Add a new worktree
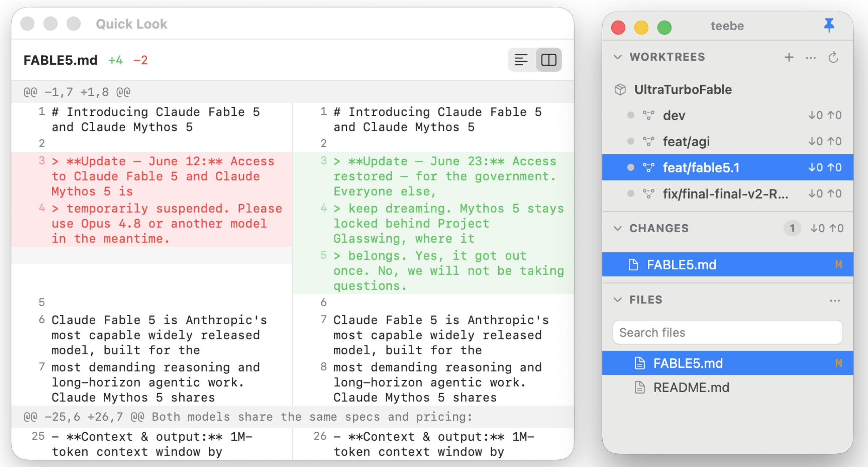This screenshot has height=467, width=868. click(x=789, y=57)
